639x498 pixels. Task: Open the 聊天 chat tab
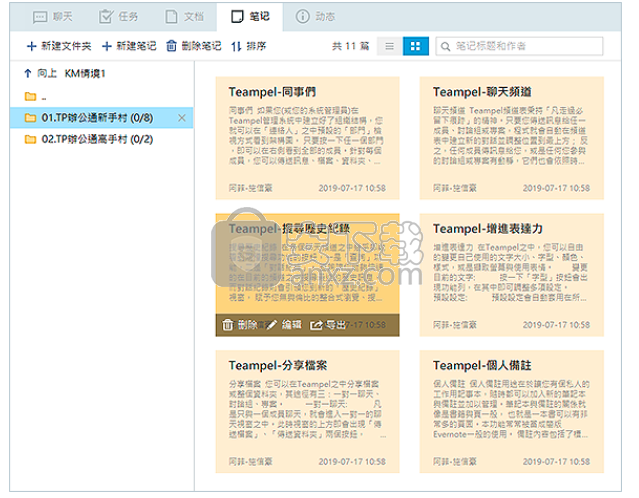[52, 17]
